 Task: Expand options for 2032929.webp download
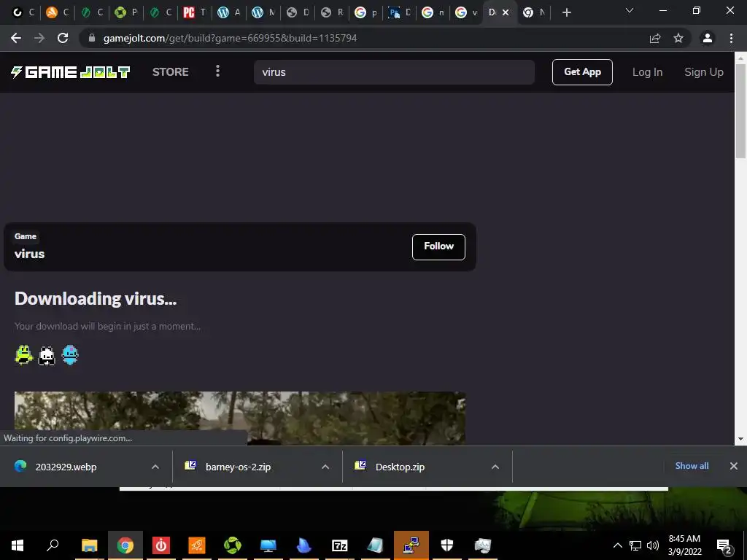coord(155,467)
